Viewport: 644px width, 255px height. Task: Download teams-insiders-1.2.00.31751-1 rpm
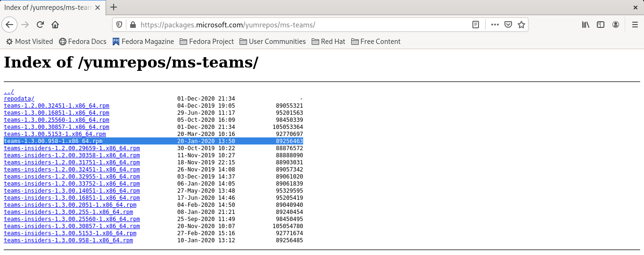point(72,162)
